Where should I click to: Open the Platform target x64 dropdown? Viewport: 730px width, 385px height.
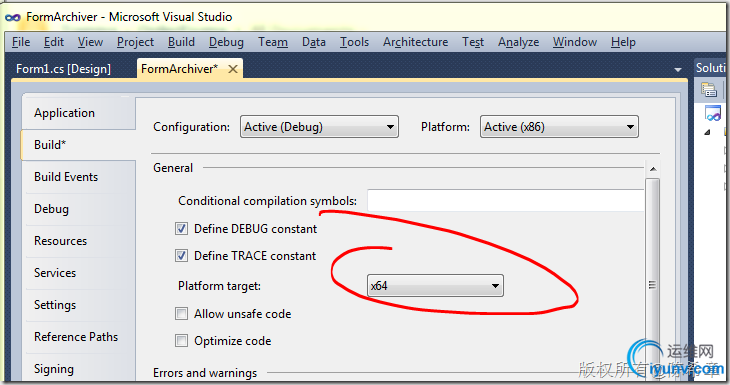coord(435,285)
